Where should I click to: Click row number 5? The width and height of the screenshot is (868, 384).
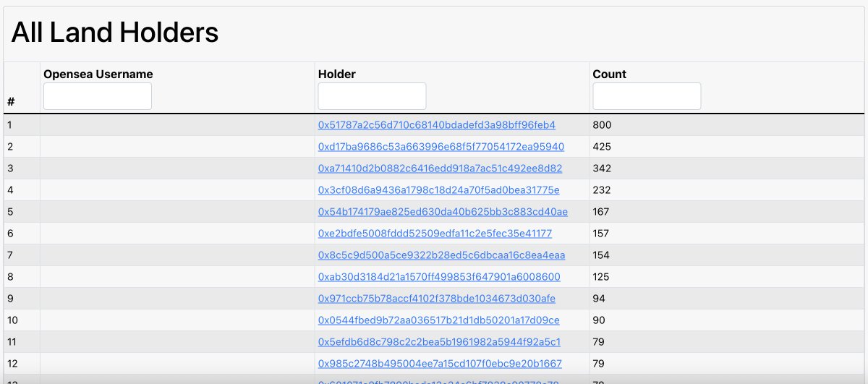[10, 212]
